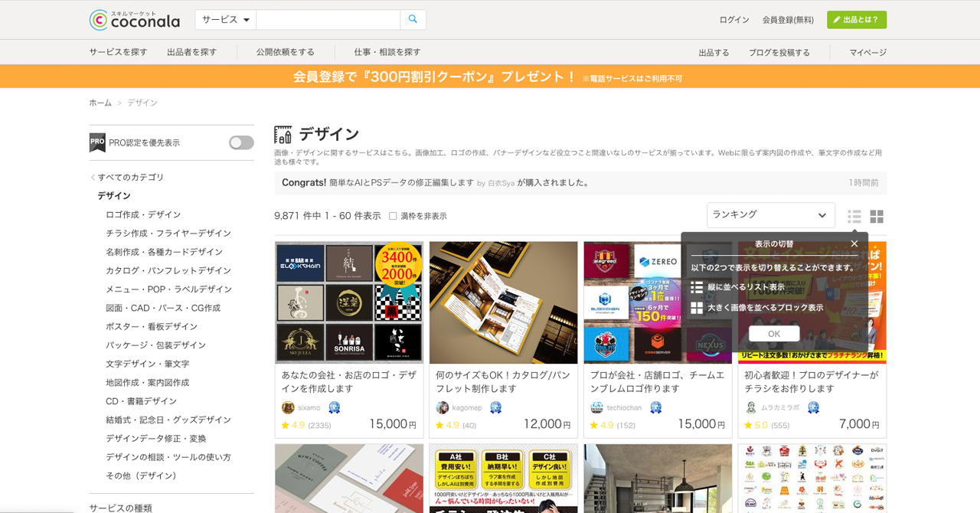The width and height of the screenshot is (980, 513).
Task: Click the coconala logo
Action: [x=135, y=20]
